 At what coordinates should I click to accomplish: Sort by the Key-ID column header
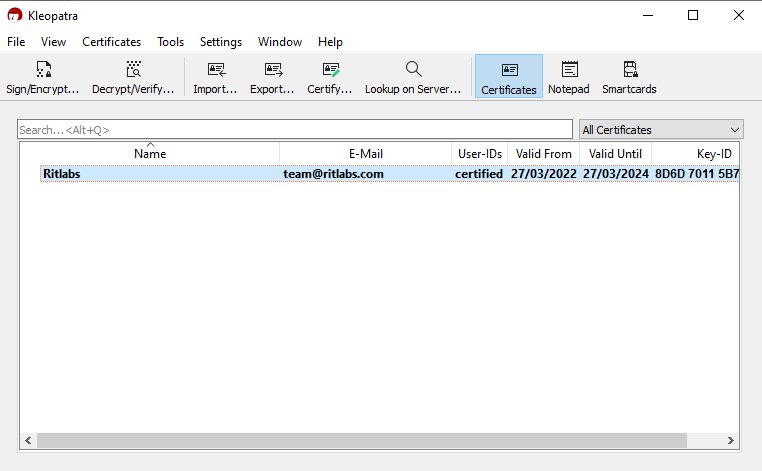695,154
